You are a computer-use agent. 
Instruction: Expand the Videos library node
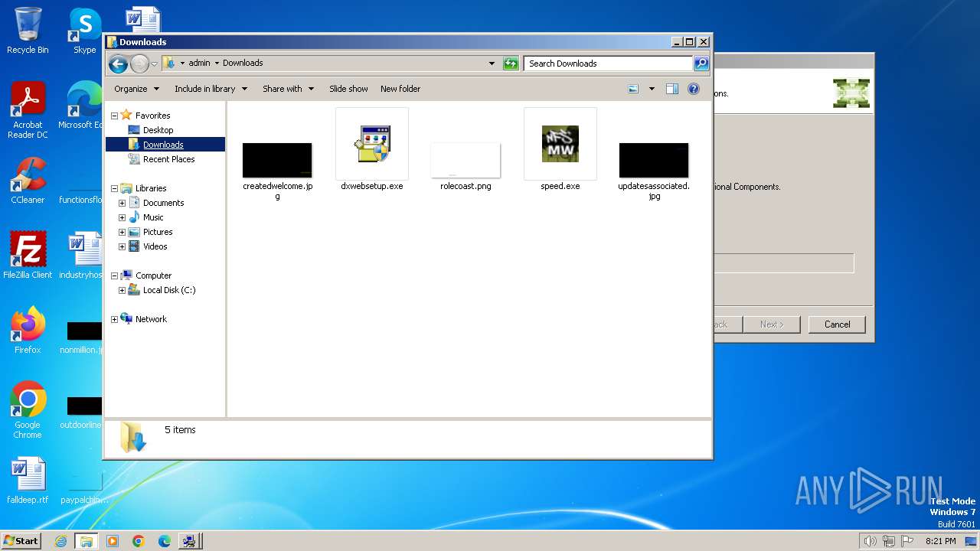(x=122, y=246)
